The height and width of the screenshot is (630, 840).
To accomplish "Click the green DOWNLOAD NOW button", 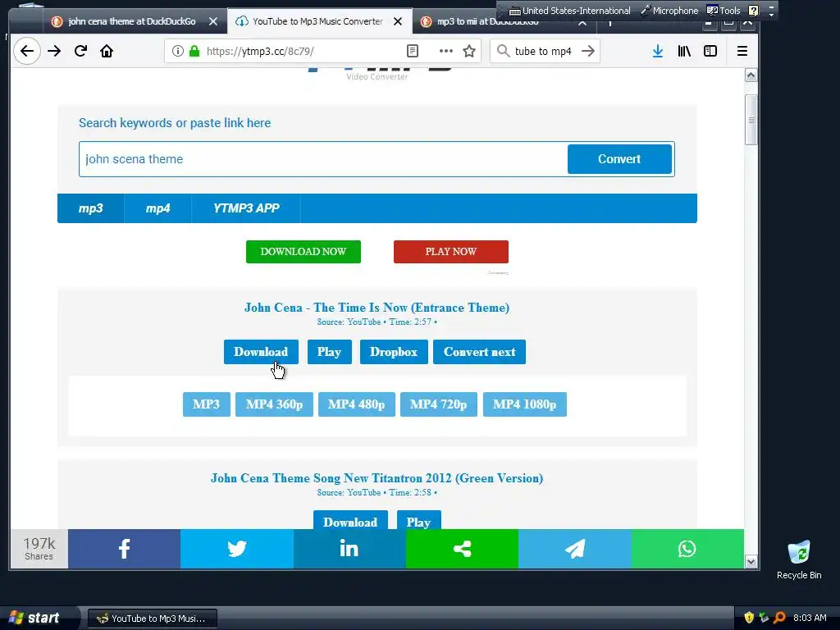I will pos(304,252).
